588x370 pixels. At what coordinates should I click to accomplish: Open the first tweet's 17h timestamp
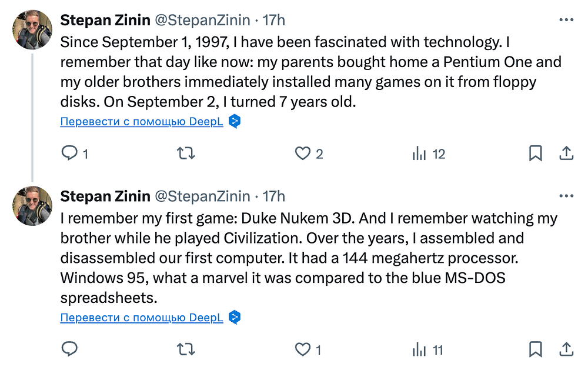coord(273,20)
